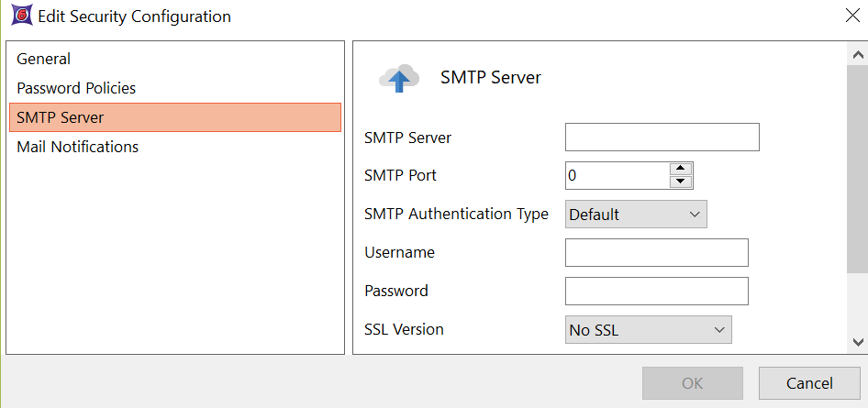Switch to Mail Notifications section
Screen dimensions: 868x408
(x=78, y=147)
